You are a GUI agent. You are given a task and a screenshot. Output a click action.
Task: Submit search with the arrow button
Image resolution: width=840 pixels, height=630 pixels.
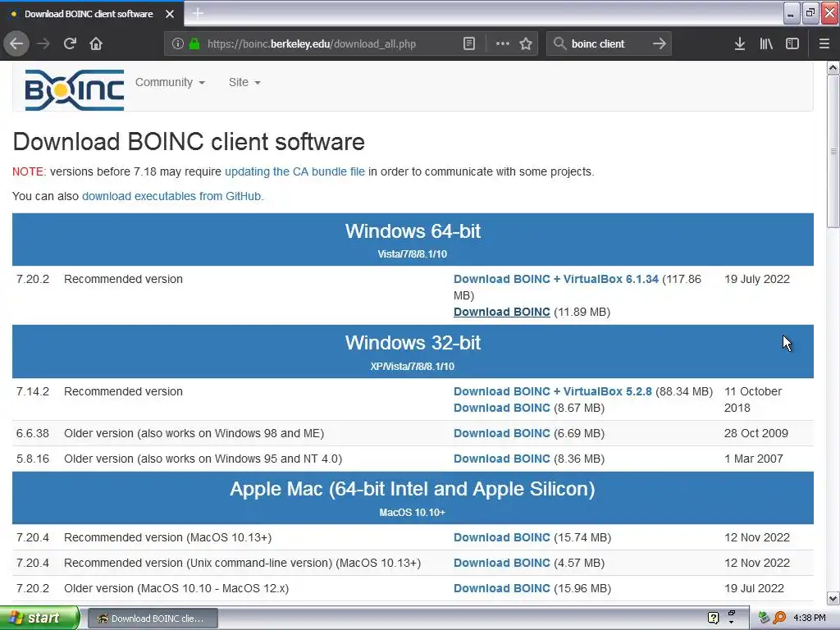click(x=660, y=43)
